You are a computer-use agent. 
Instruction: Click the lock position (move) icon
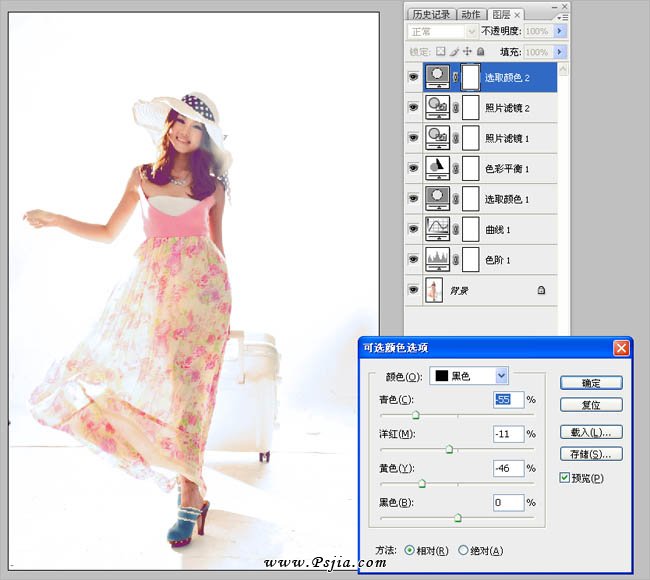(x=467, y=51)
